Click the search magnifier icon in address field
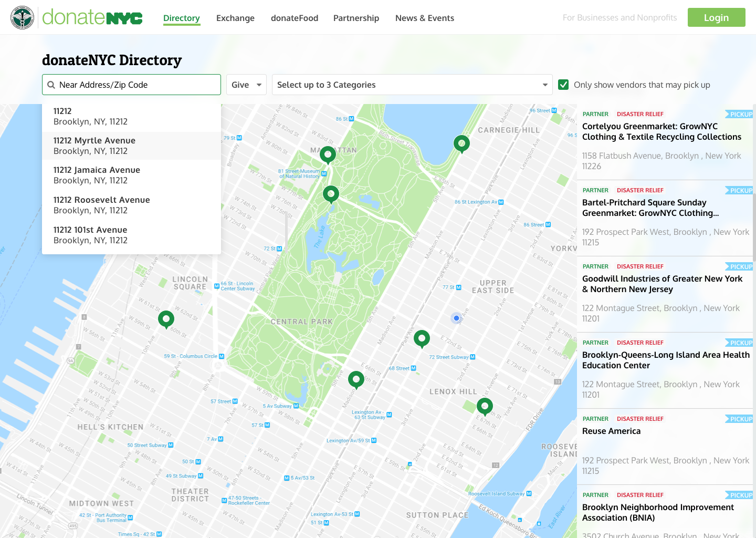756x538 pixels. 51,85
